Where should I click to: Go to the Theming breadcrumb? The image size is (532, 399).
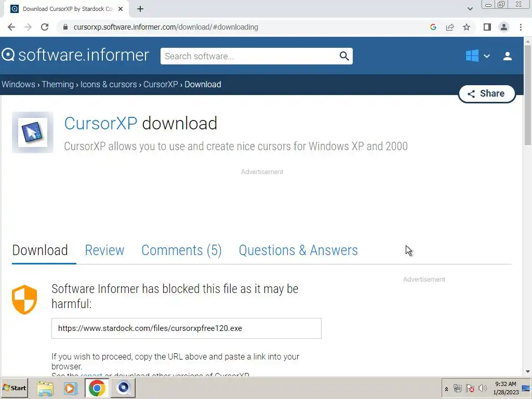[58, 85]
